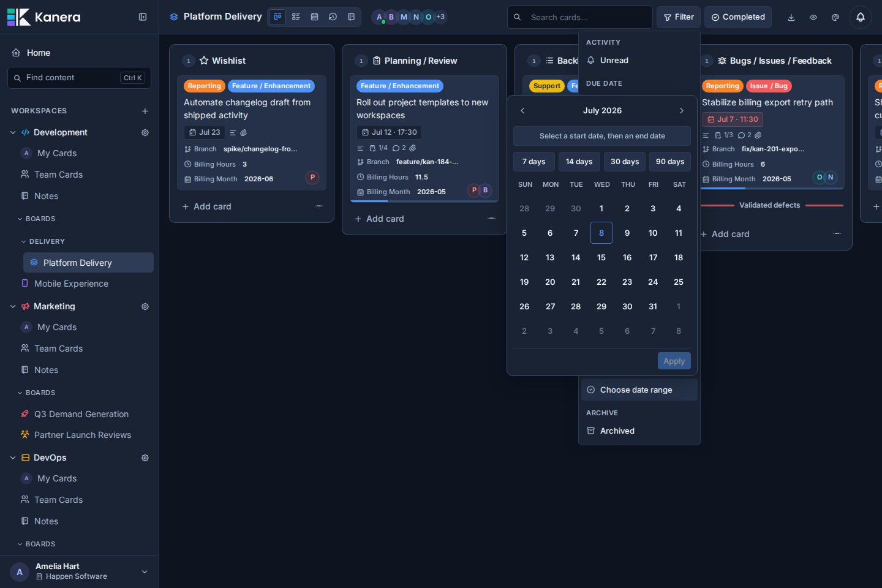
Task: Click the Search cards field
Action: (x=580, y=17)
